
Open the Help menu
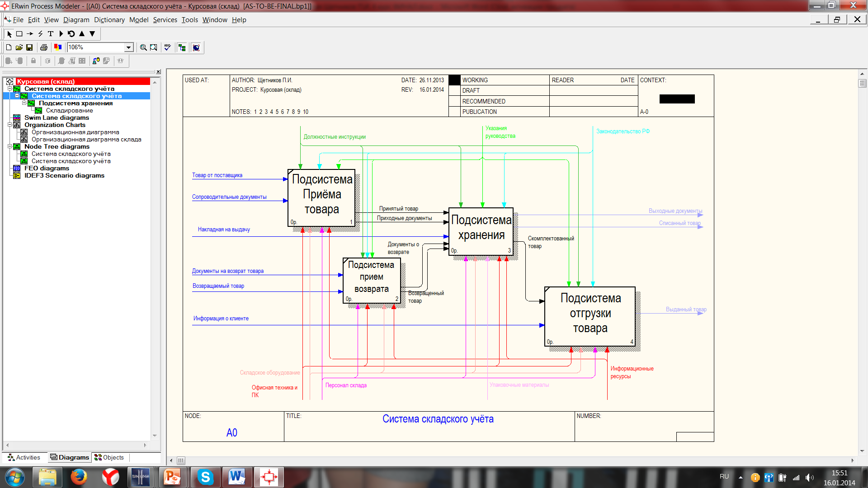pyautogui.click(x=239, y=20)
